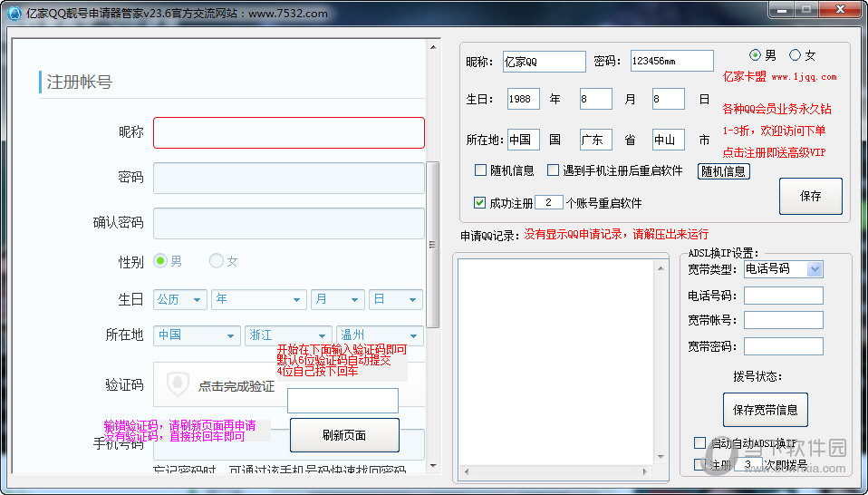The height and width of the screenshot is (495, 868).
Task: Click the QQ record list scroll left arrow
Action: coord(466,471)
